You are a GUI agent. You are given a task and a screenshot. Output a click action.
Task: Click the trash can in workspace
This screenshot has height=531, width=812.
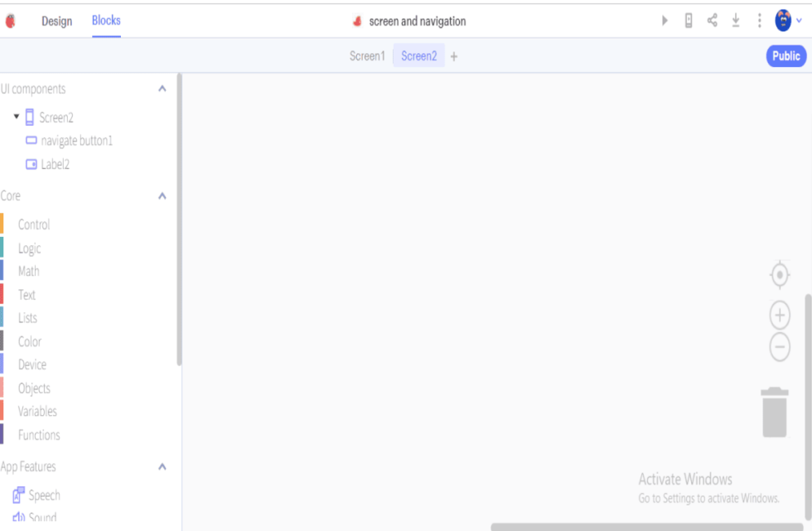(x=775, y=412)
